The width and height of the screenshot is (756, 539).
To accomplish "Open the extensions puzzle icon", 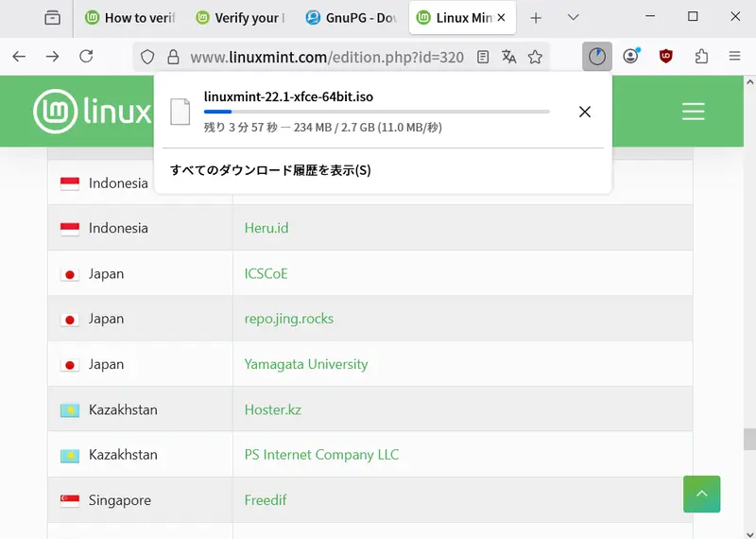I will [701, 57].
